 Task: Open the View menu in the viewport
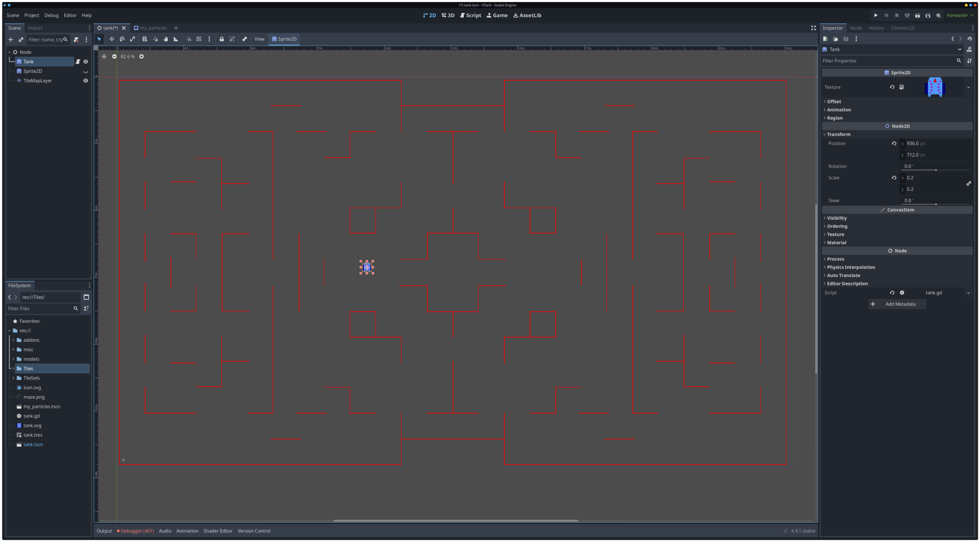coord(259,39)
